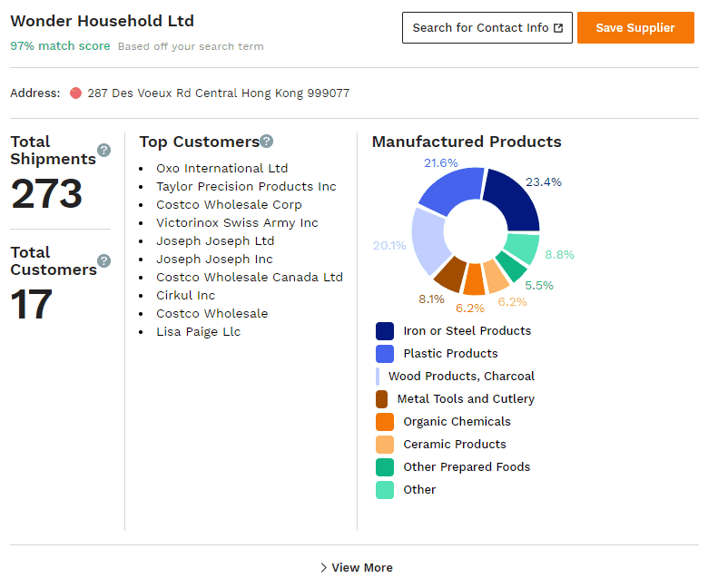Viewport: 708px width, 588px height.
Task: Click the light mint donut chart segment
Action: tap(524, 246)
